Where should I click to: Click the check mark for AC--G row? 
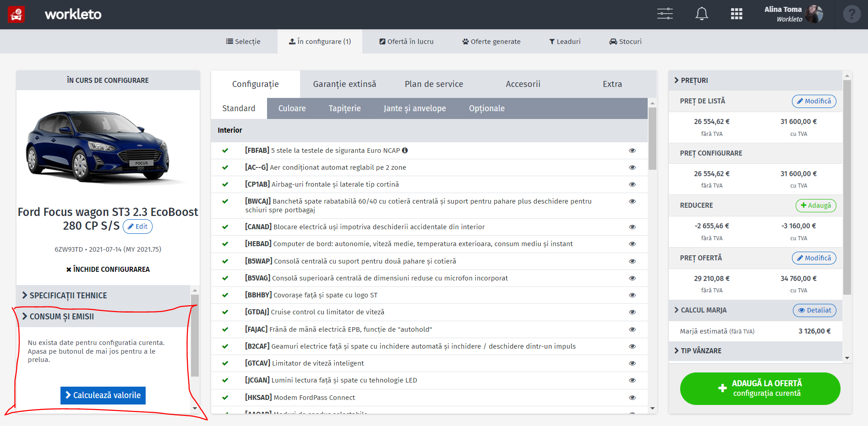(225, 167)
